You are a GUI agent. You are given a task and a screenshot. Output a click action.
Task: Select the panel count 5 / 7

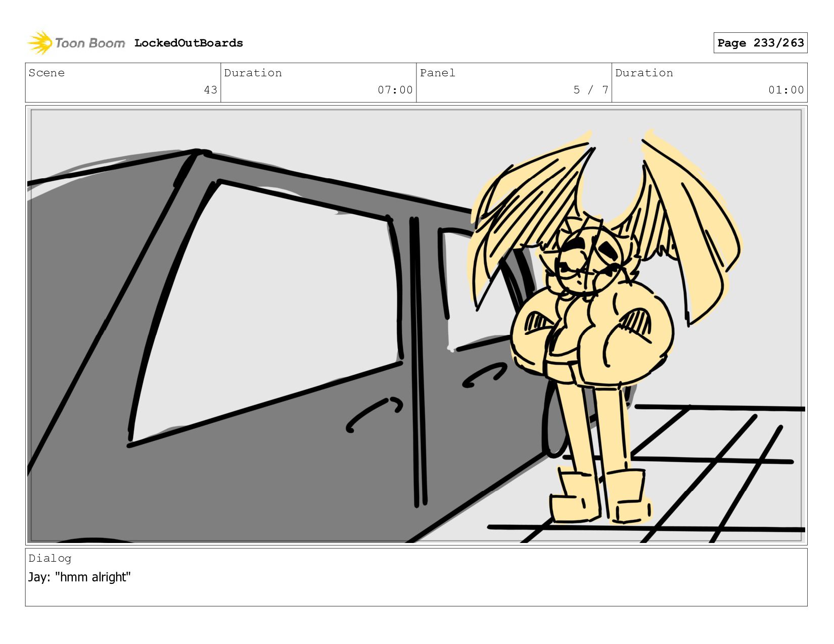590,90
